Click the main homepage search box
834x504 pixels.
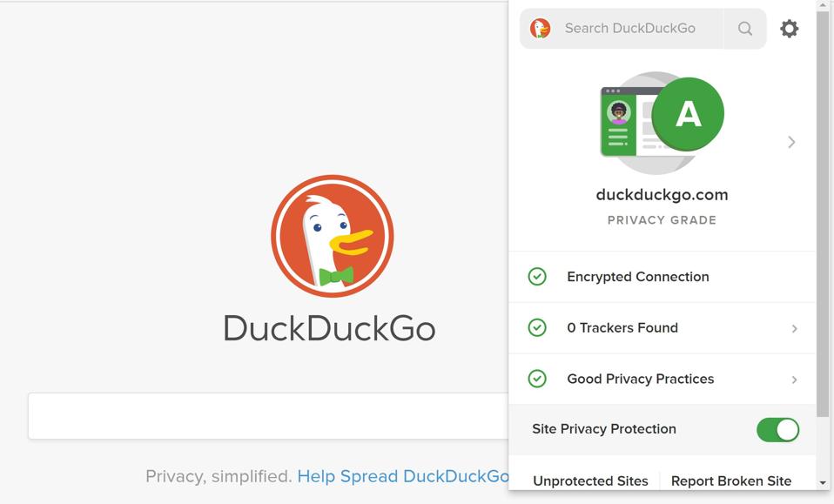[x=268, y=416]
